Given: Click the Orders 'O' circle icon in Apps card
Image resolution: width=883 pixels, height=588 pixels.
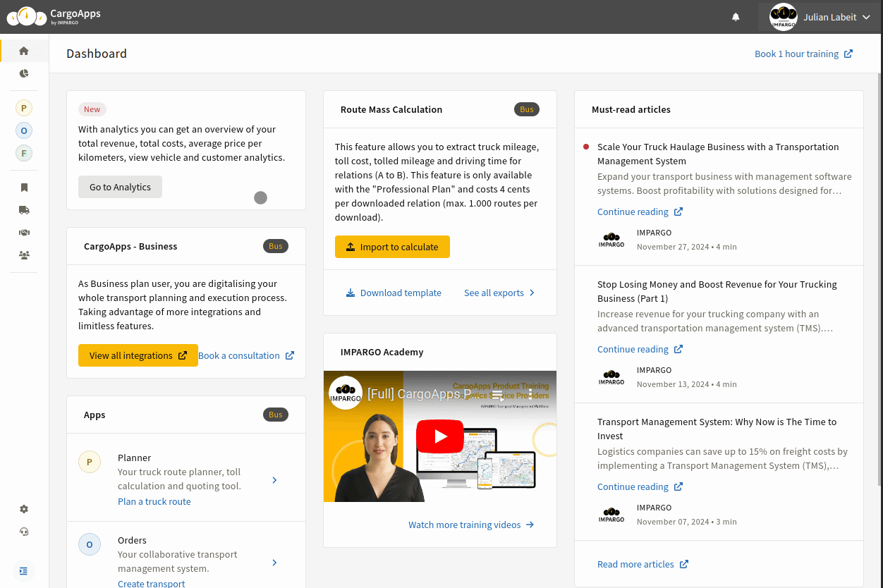Looking at the screenshot, I should [x=90, y=544].
